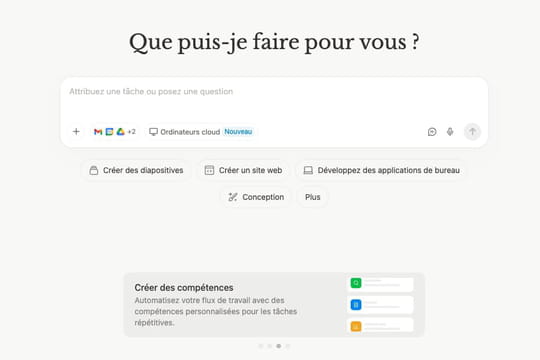
Task: Select Développez des applications de bureau
Action: (382, 170)
